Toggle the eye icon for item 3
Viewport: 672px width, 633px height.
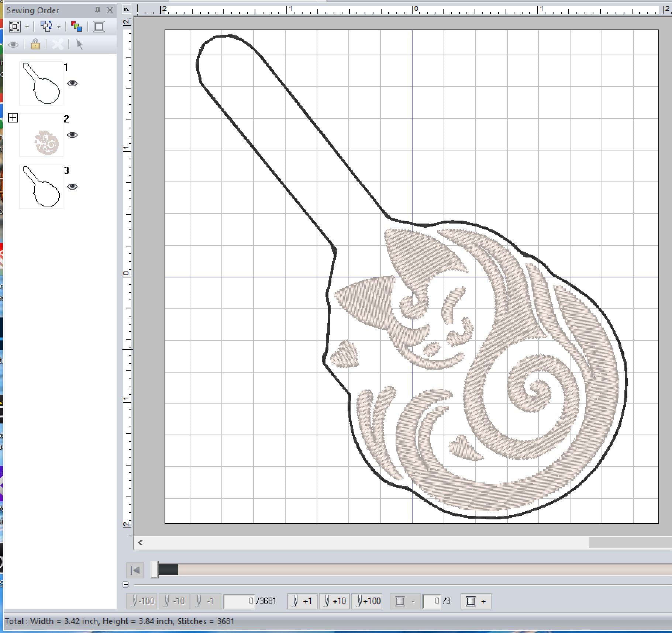click(x=72, y=187)
